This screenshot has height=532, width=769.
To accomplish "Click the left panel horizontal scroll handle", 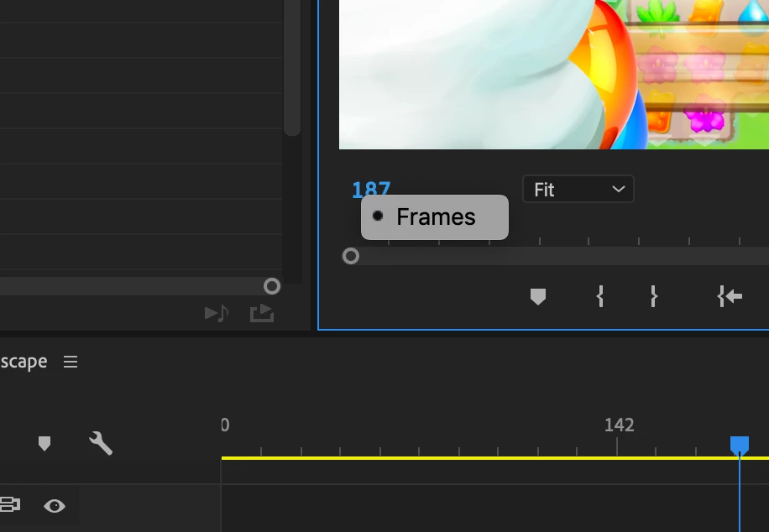I will [272, 286].
